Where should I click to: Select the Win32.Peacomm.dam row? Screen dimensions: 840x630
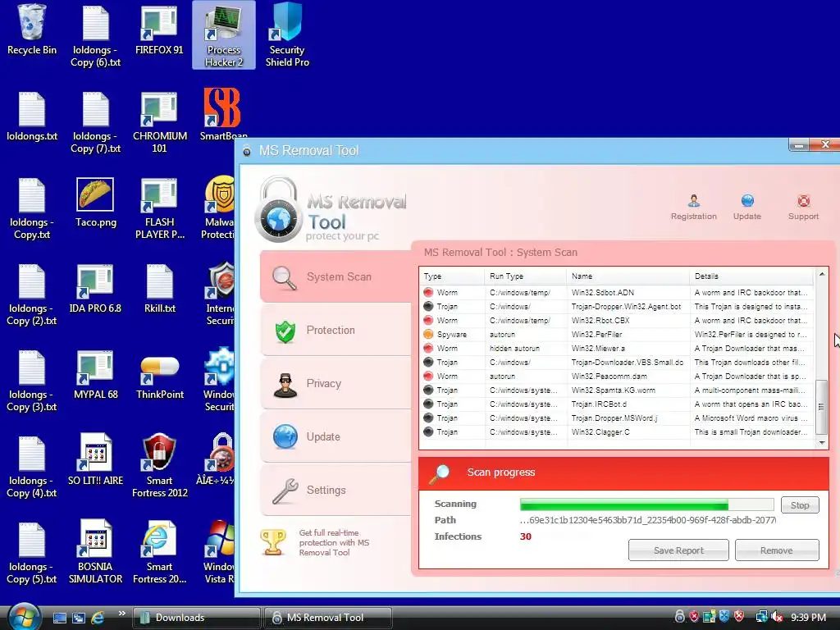[617, 376]
